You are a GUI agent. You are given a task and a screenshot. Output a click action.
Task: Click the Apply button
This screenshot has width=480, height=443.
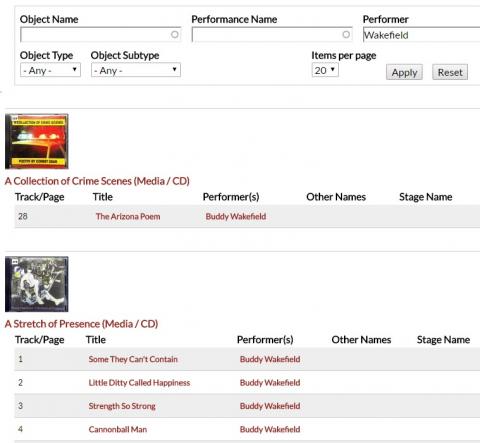click(404, 72)
